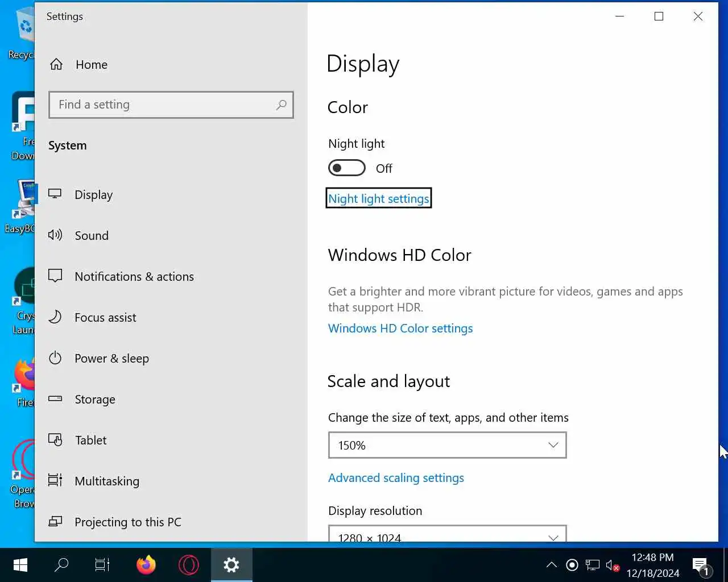
Task: Launch Firefox from the taskbar
Action: pyautogui.click(x=146, y=565)
